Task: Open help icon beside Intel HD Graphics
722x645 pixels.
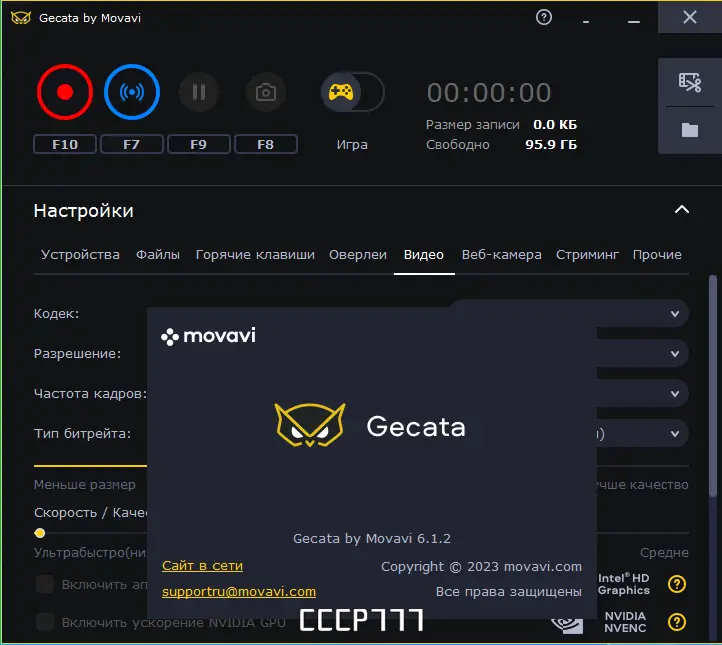Action: tap(676, 584)
